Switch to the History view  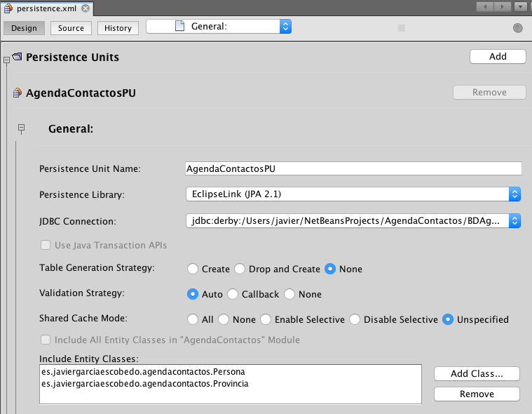pyautogui.click(x=118, y=28)
